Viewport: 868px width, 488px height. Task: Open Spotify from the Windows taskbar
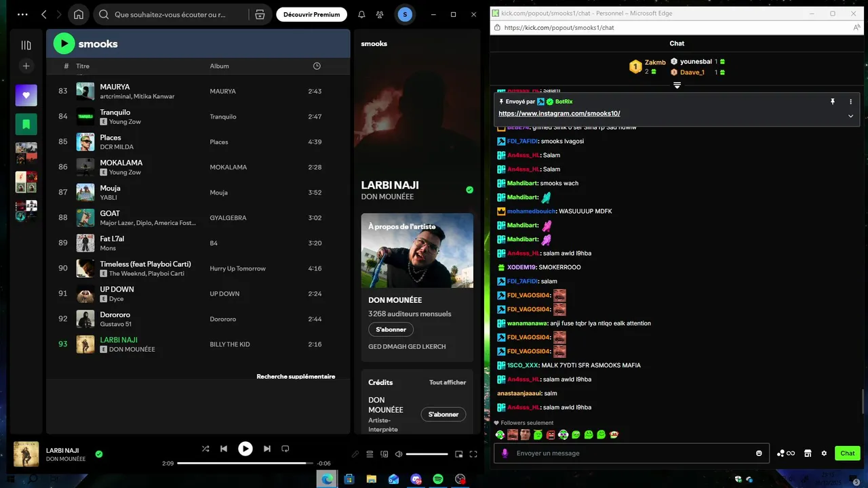click(x=438, y=479)
